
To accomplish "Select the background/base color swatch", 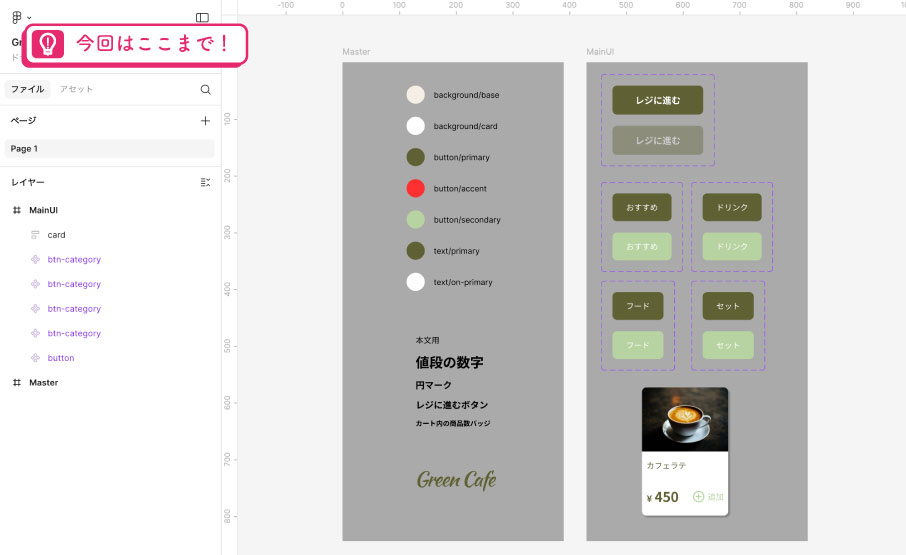I will (415, 95).
